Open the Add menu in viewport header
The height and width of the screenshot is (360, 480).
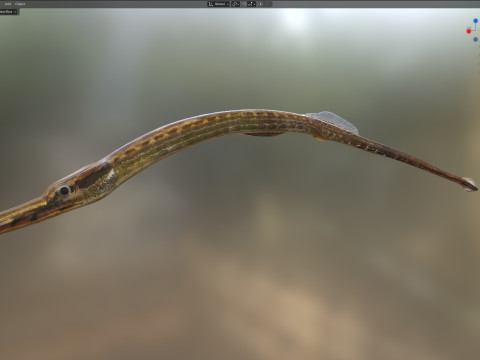[8, 4]
